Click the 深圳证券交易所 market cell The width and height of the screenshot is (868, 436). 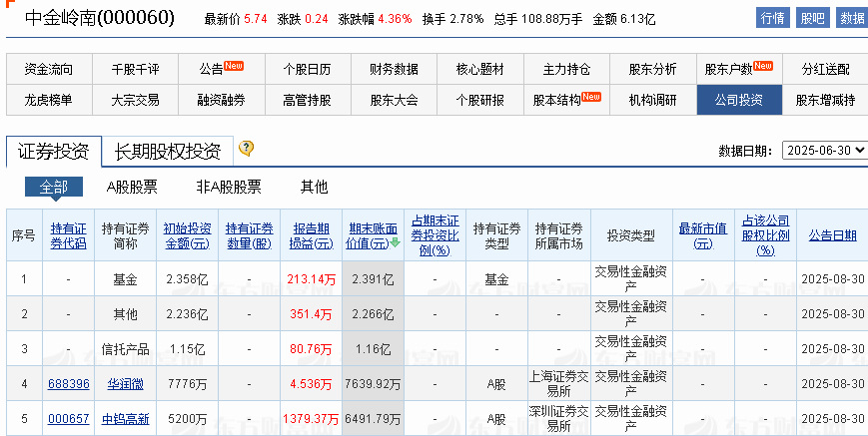pyautogui.click(x=559, y=419)
